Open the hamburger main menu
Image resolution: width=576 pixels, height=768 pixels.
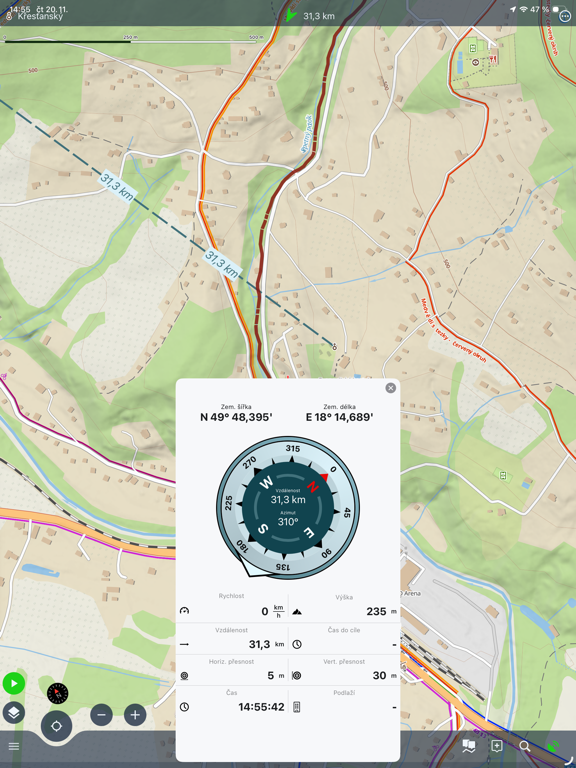click(x=14, y=746)
